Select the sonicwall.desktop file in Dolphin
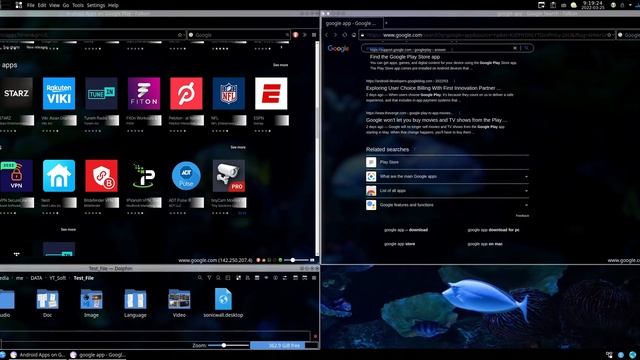This screenshot has width=640, height=360. pyautogui.click(x=223, y=303)
